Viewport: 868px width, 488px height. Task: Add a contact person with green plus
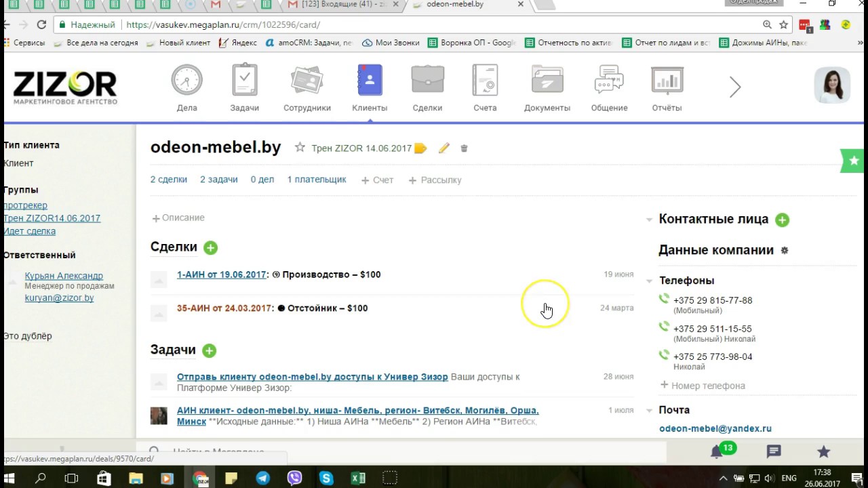(x=783, y=220)
